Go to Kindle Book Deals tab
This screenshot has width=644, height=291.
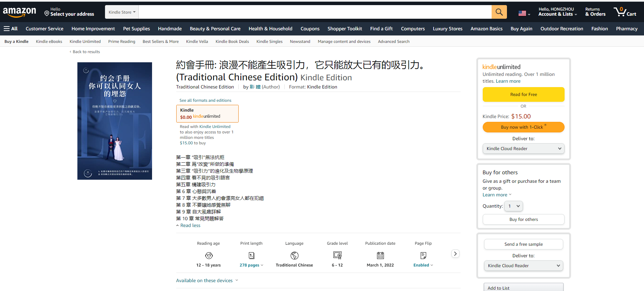[x=232, y=42]
